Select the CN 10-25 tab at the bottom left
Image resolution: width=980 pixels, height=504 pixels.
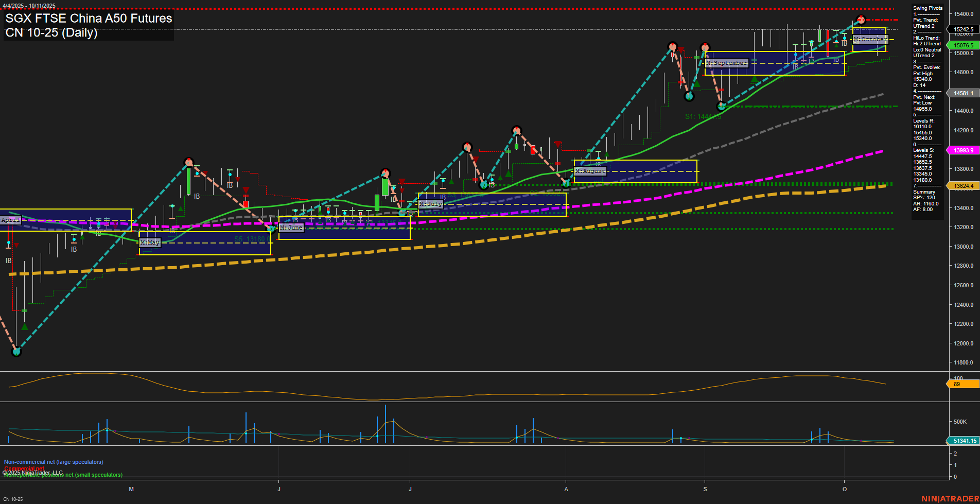pos(12,498)
